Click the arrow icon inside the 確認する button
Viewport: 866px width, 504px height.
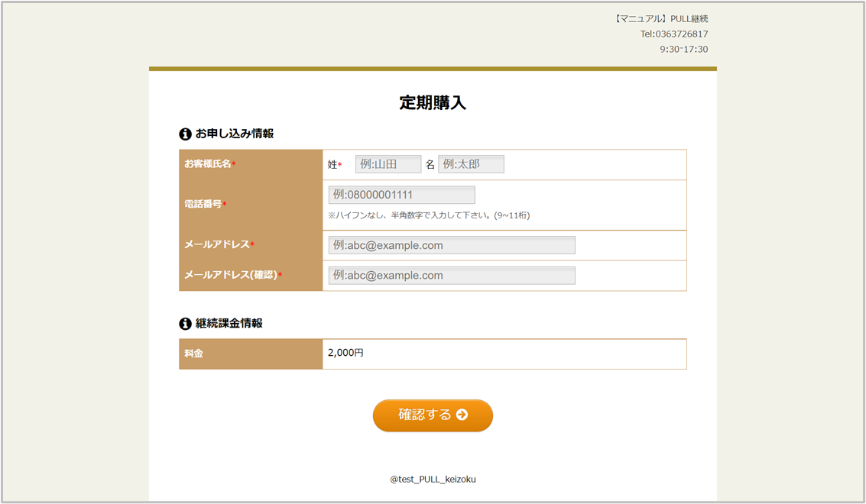(462, 415)
